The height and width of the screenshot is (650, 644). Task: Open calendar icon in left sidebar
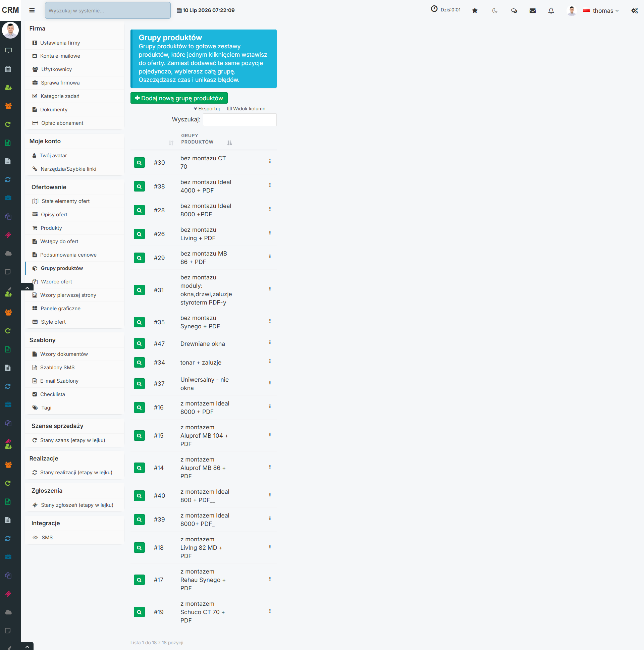[8, 69]
